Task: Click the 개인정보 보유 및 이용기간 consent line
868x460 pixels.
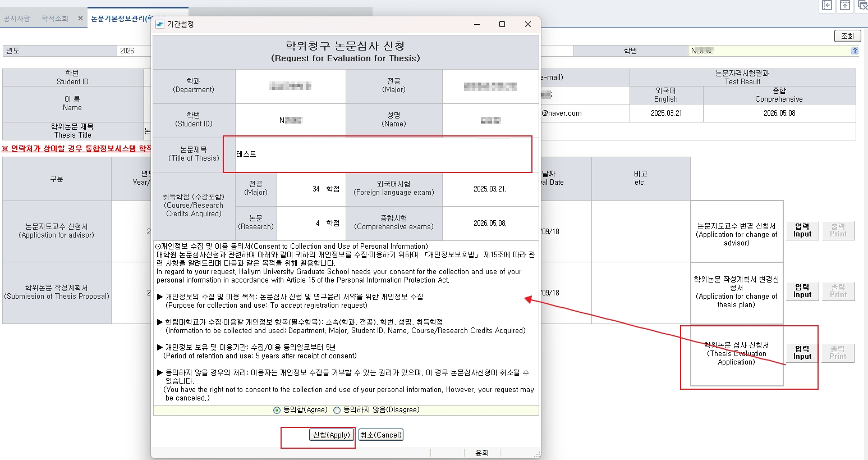Action: [246, 348]
